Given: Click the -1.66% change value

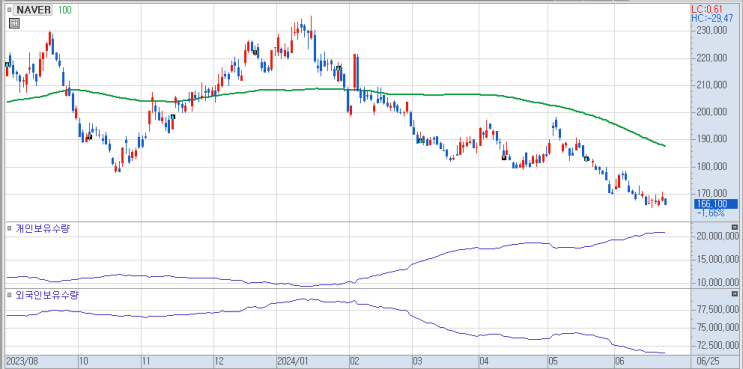Looking at the screenshot, I should 710,213.
